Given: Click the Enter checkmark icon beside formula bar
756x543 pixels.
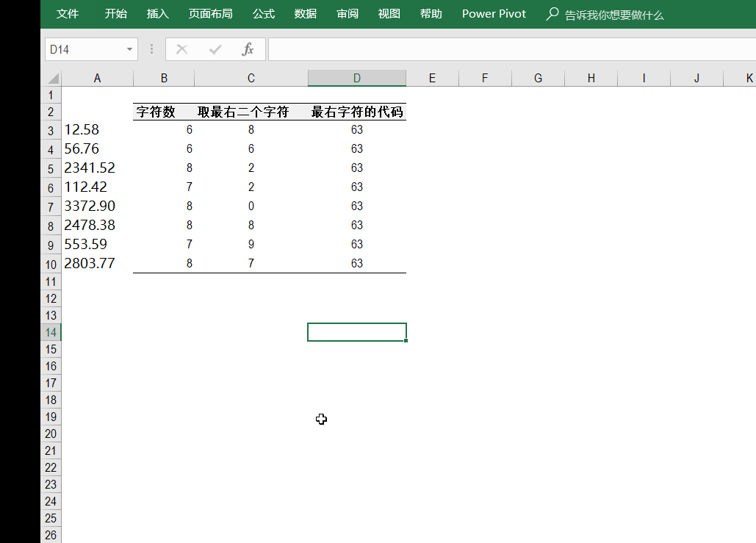Looking at the screenshot, I should point(214,48).
